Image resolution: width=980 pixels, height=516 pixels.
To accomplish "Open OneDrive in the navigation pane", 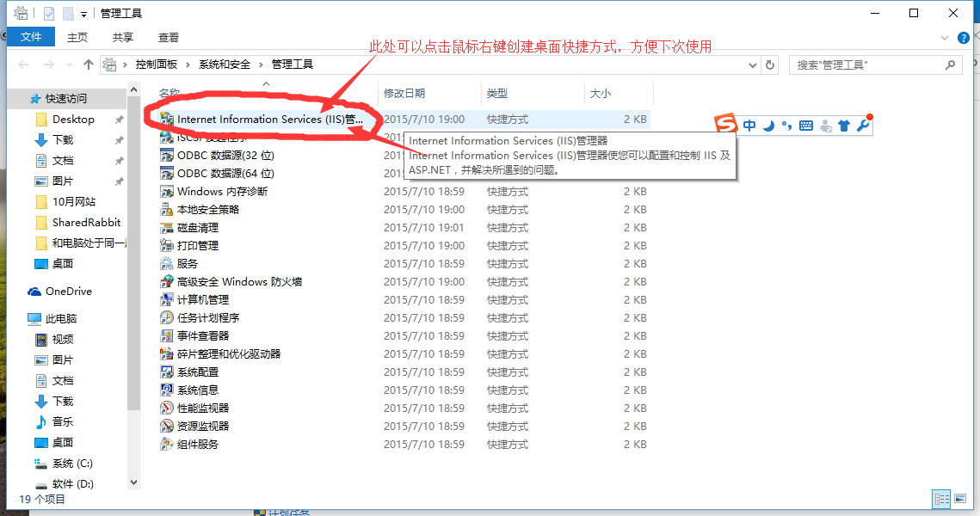I will point(68,291).
